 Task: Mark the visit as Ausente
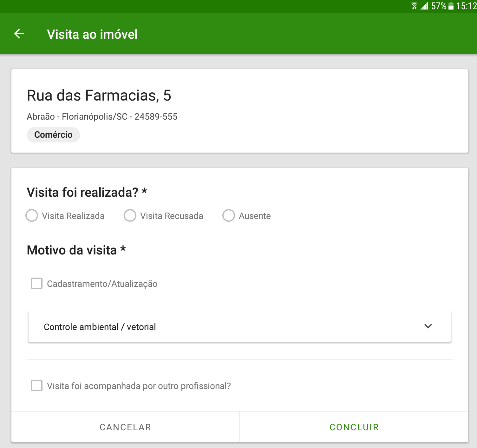point(228,215)
